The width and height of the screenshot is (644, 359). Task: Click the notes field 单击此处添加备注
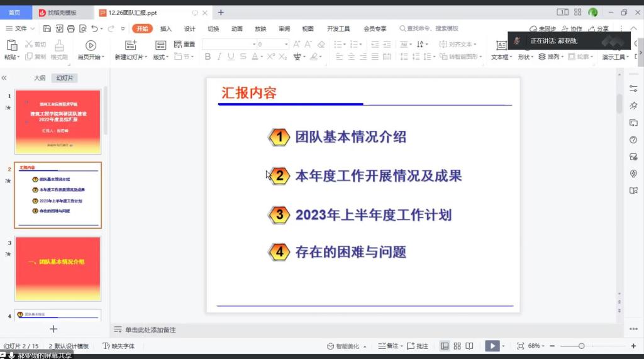pyautogui.click(x=150, y=329)
